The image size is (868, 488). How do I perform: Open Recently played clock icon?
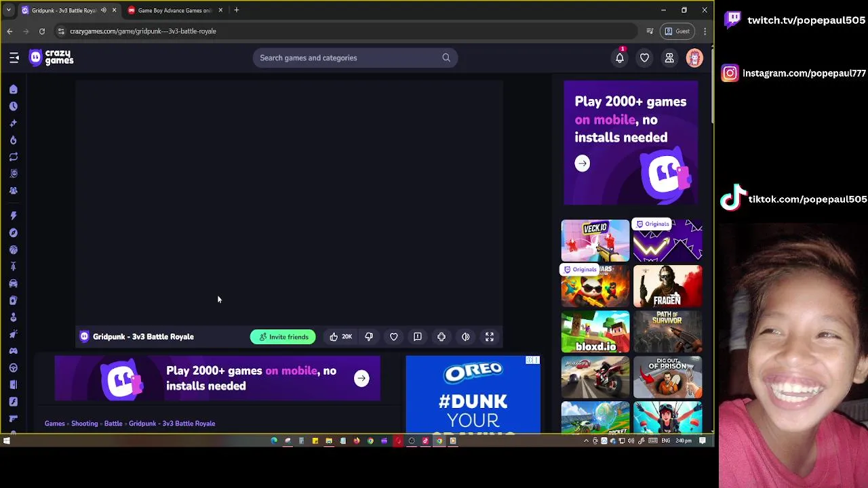click(13, 106)
